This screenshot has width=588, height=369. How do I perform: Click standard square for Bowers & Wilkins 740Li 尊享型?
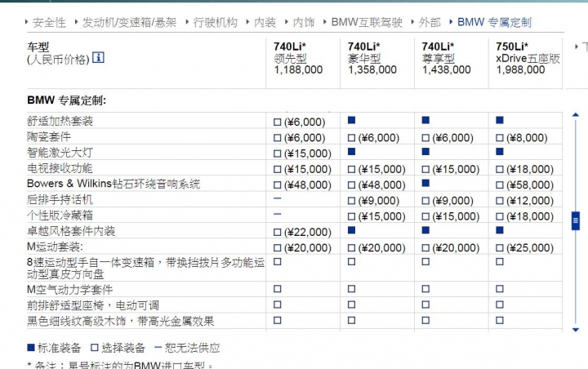pos(425,183)
